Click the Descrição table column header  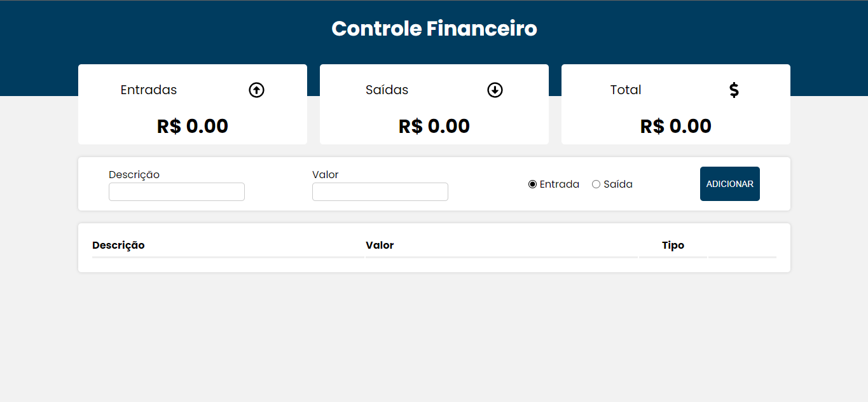coord(118,245)
